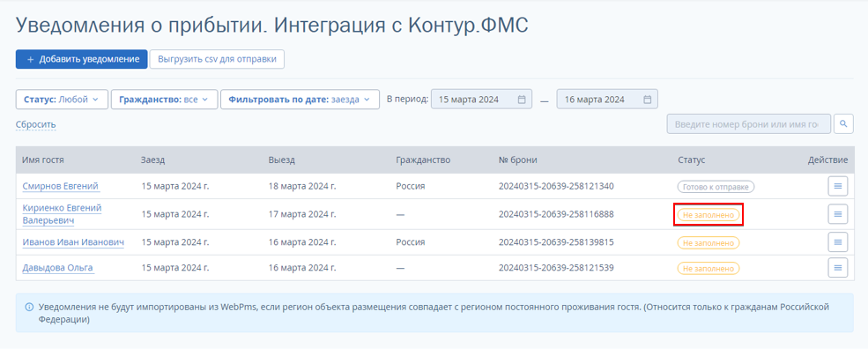Click booking number 20240315-20639-258139815
The height and width of the screenshot is (349, 868).
(x=556, y=242)
